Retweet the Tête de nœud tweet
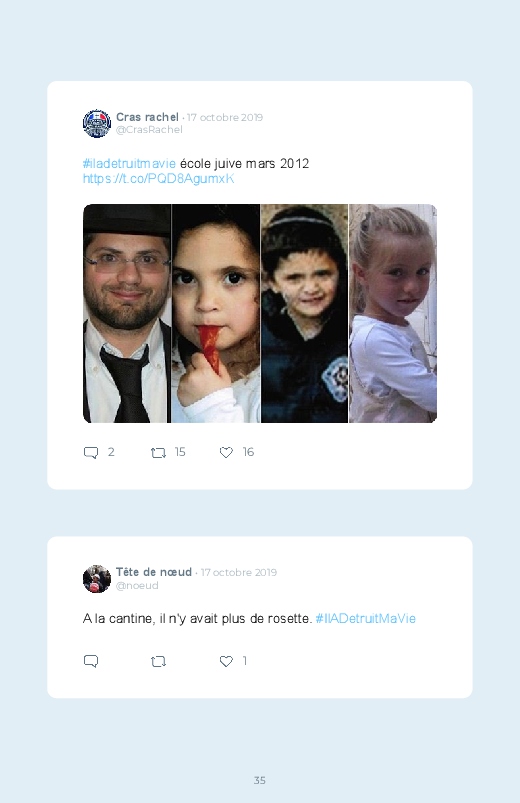The width and height of the screenshot is (520, 803). (x=158, y=662)
